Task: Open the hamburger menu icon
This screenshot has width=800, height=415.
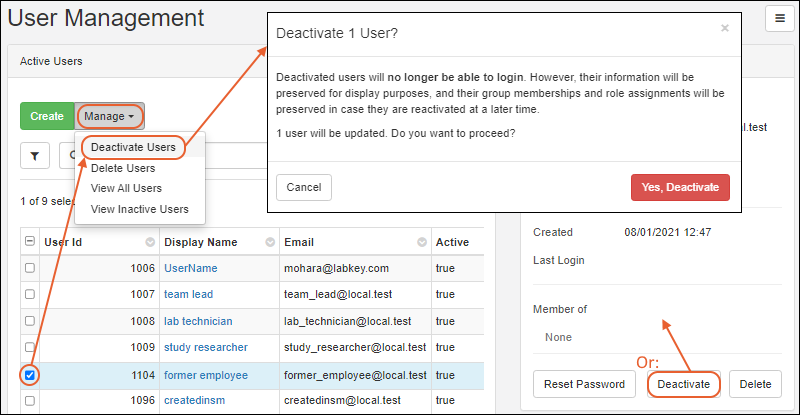Action: click(x=779, y=18)
